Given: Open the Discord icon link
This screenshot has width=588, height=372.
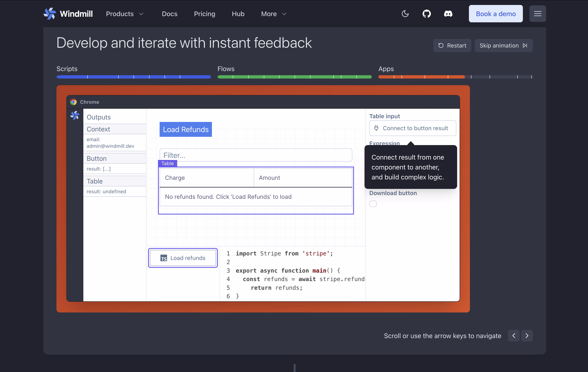Looking at the screenshot, I should point(448,14).
